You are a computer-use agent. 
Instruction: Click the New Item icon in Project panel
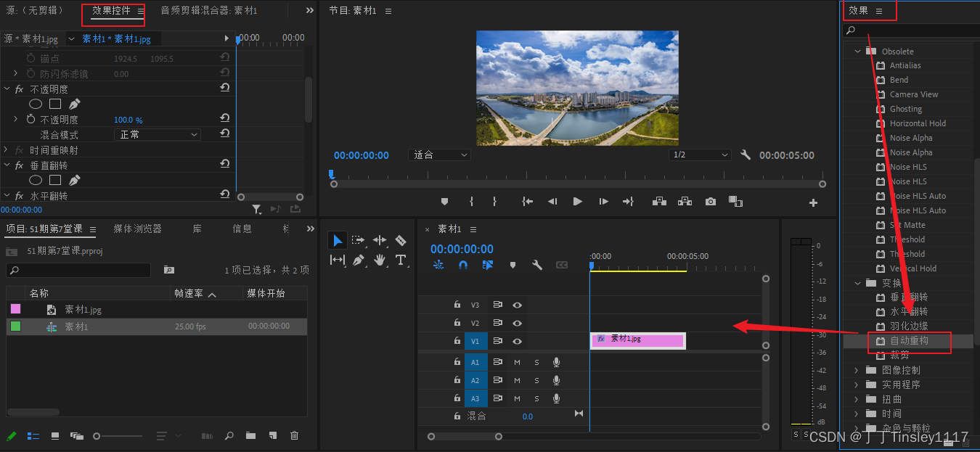(x=273, y=436)
